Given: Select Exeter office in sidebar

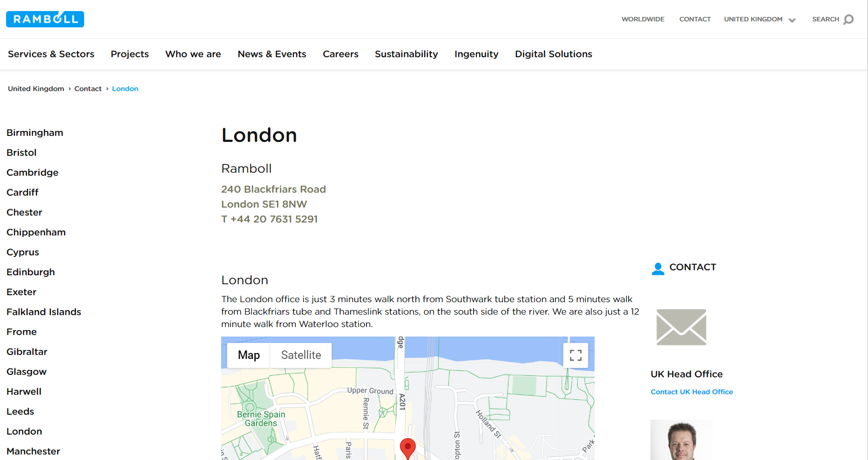Looking at the screenshot, I should [21, 292].
